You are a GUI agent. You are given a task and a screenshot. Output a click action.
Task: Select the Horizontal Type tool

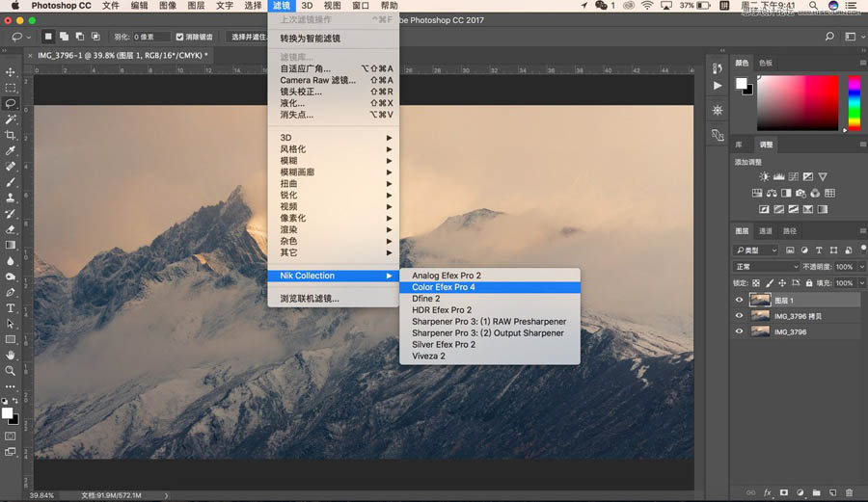pos(11,308)
